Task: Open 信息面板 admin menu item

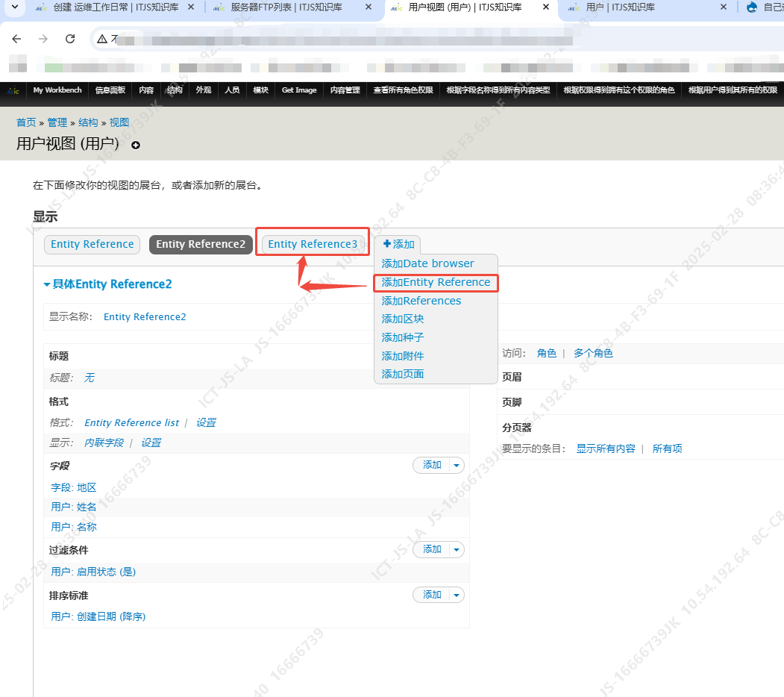Action: click(110, 90)
